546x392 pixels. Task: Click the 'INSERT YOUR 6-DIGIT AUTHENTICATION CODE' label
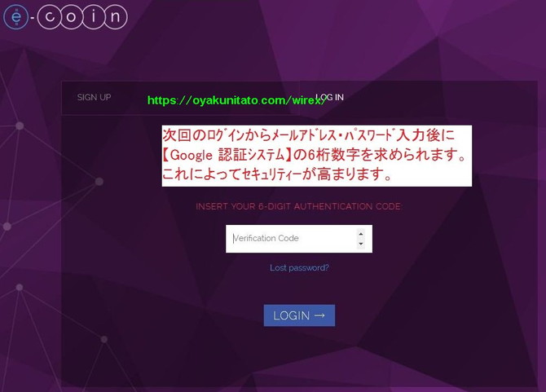point(299,206)
